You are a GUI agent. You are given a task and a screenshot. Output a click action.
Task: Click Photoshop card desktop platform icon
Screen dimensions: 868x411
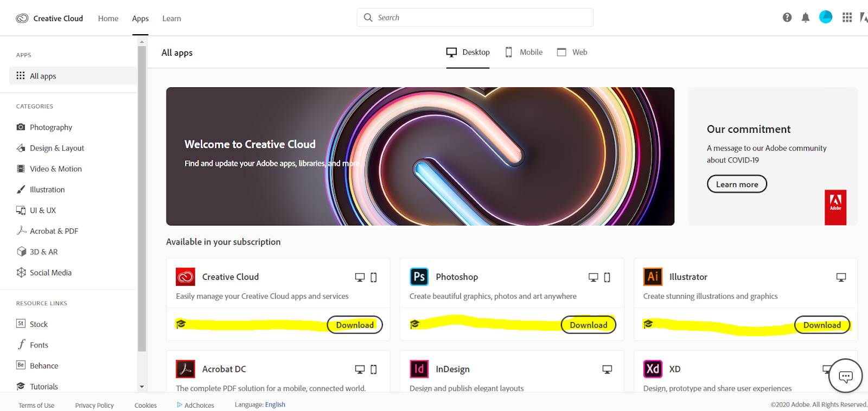[593, 277]
